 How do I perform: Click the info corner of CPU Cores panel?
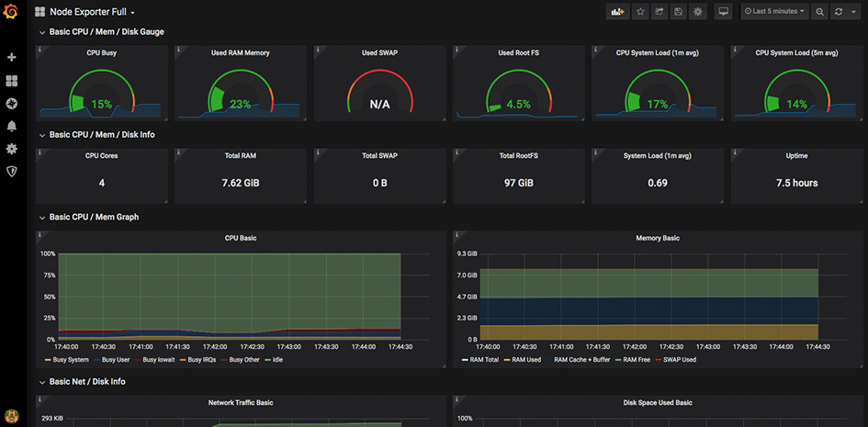39,152
